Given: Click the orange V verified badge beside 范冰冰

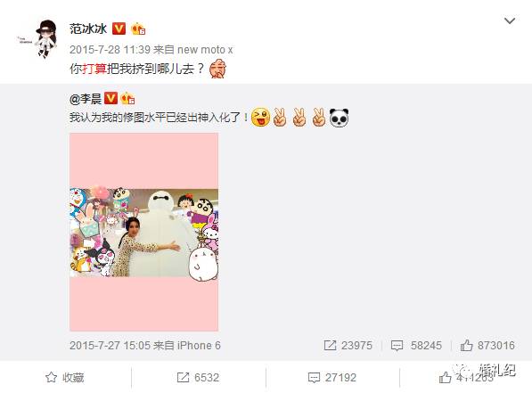Looking at the screenshot, I should [x=119, y=29].
